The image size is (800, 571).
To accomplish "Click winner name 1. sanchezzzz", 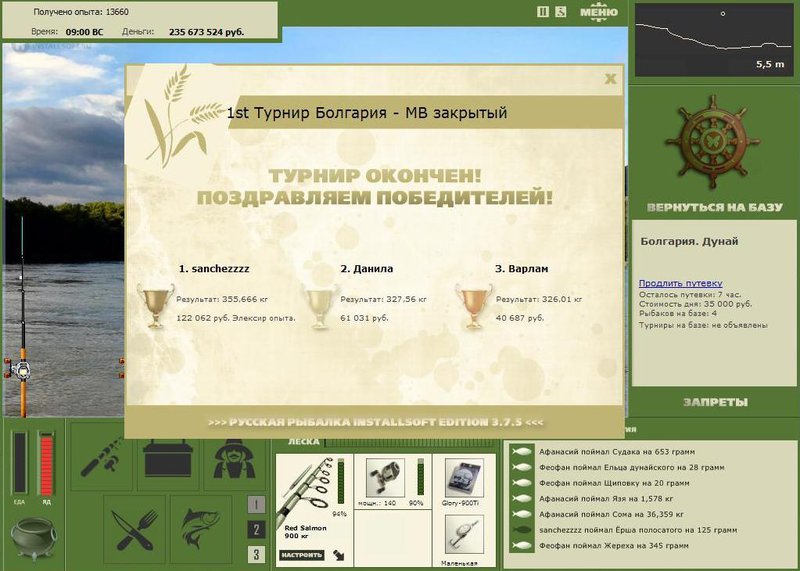I will [214, 269].
